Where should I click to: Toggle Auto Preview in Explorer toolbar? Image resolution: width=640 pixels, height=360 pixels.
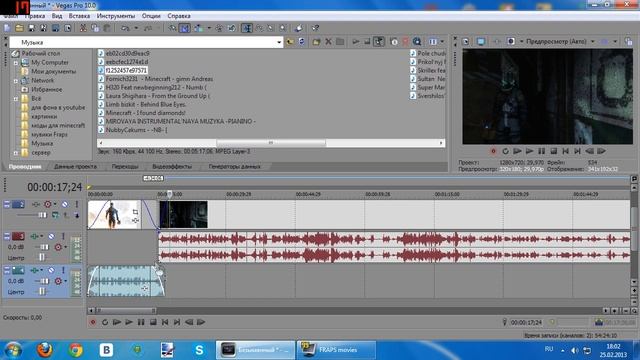click(x=379, y=42)
